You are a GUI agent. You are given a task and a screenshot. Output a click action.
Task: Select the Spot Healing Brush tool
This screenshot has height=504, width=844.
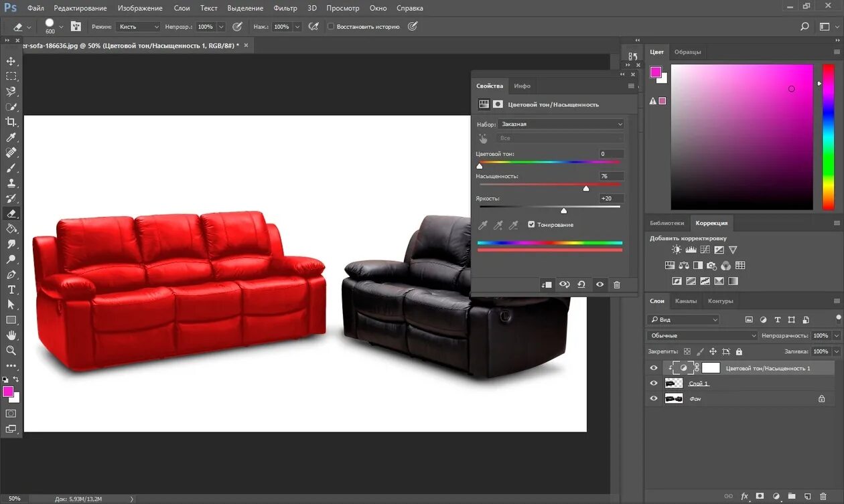click(x=11, y=153)
